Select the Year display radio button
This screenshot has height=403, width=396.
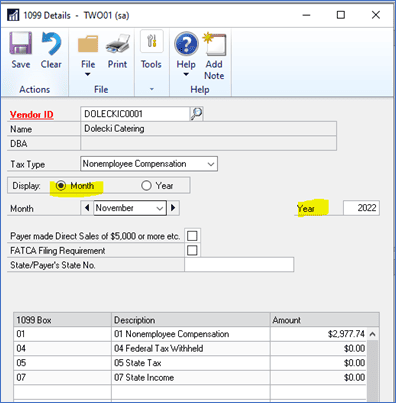click(146, 185)
